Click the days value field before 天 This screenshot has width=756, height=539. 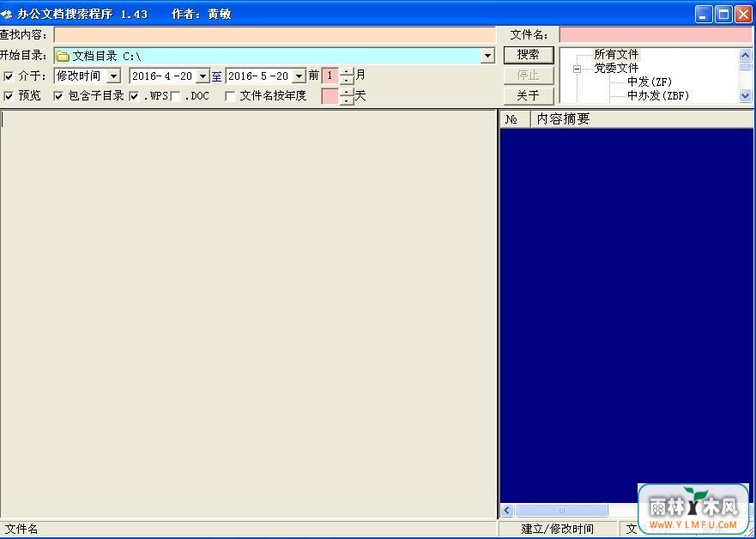(x=330, y=96)
